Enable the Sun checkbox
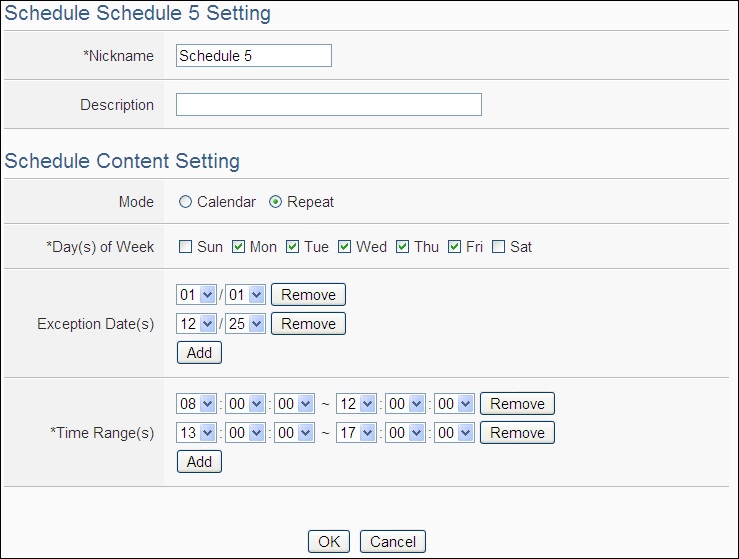The width and height of the screenshot is (739, 559). pyautogui.click(x=186, y=247)
